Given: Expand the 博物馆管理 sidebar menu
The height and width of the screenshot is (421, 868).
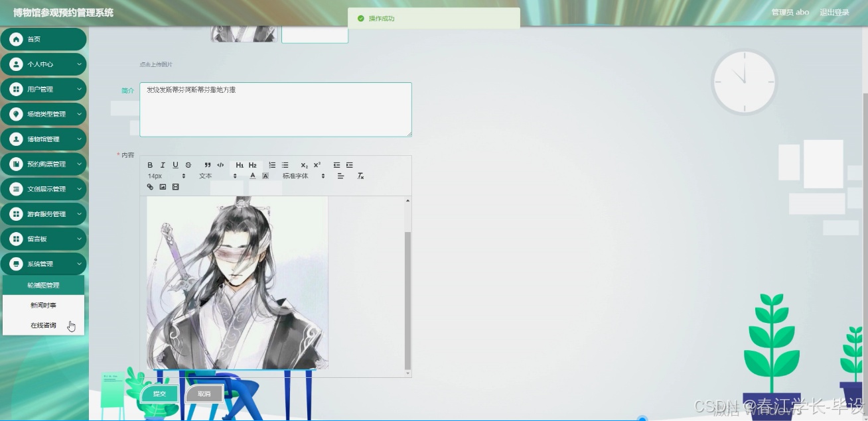Looking at the screenshot, I should [x=43, y=139].
